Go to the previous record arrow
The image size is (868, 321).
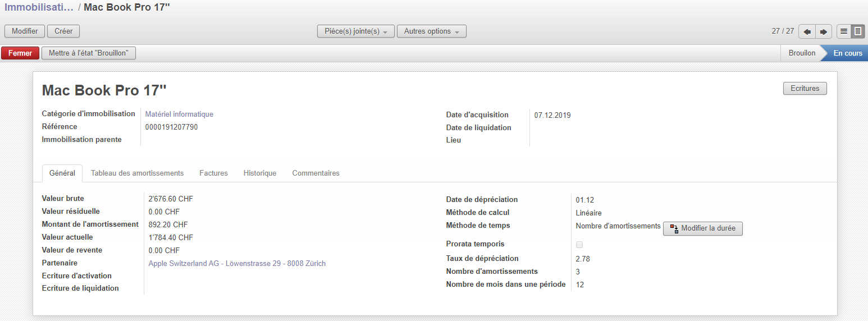[x=807, y=31]
